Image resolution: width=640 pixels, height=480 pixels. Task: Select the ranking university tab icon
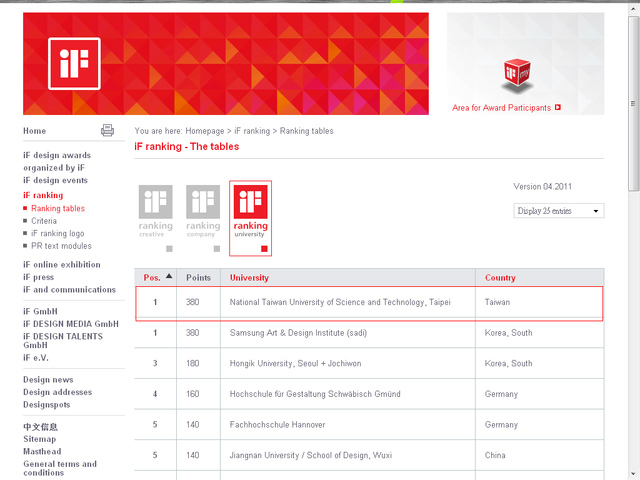click(250, 218)
